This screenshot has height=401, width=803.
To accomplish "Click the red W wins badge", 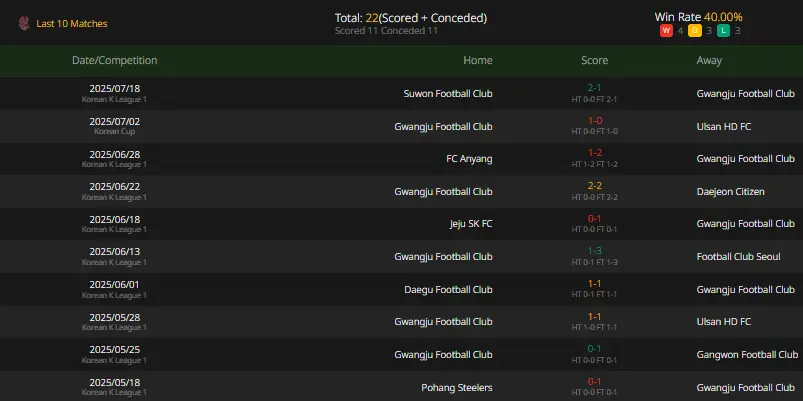I will coord(666,31).
